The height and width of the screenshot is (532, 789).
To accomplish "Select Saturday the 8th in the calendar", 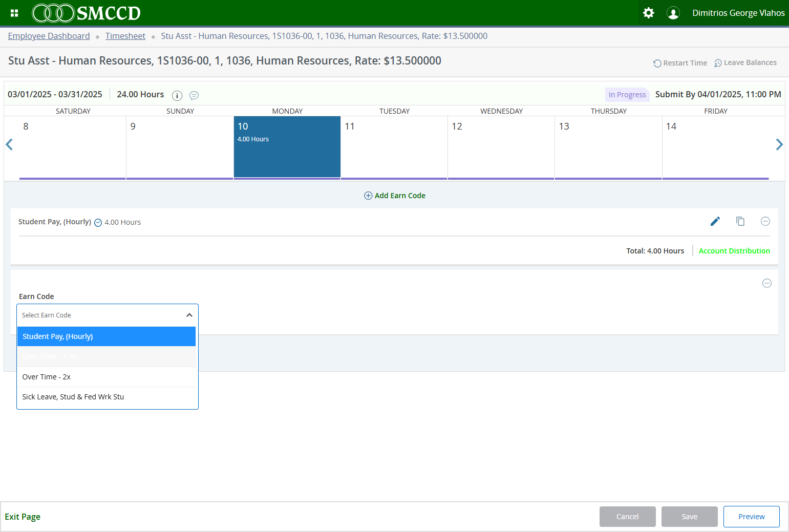I will pyautogui.click(x=73, y=147).
